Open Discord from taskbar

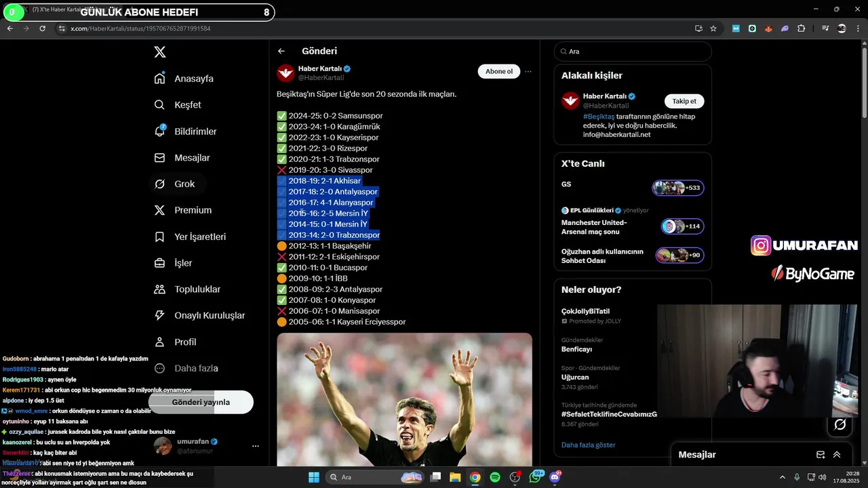pos(555,477)
